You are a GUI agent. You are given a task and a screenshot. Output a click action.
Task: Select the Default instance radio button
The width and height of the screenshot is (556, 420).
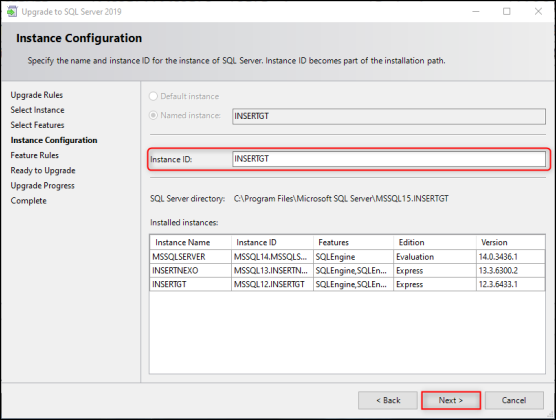[153, 96]
